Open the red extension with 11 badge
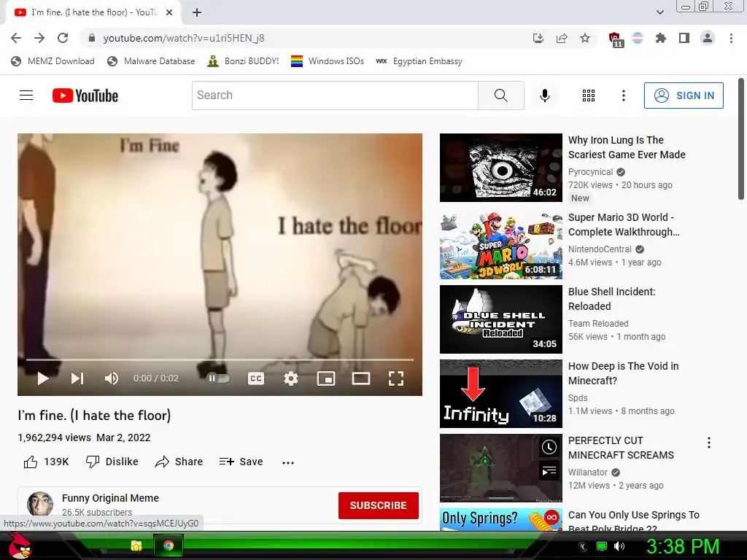 (x=616, y=39)
